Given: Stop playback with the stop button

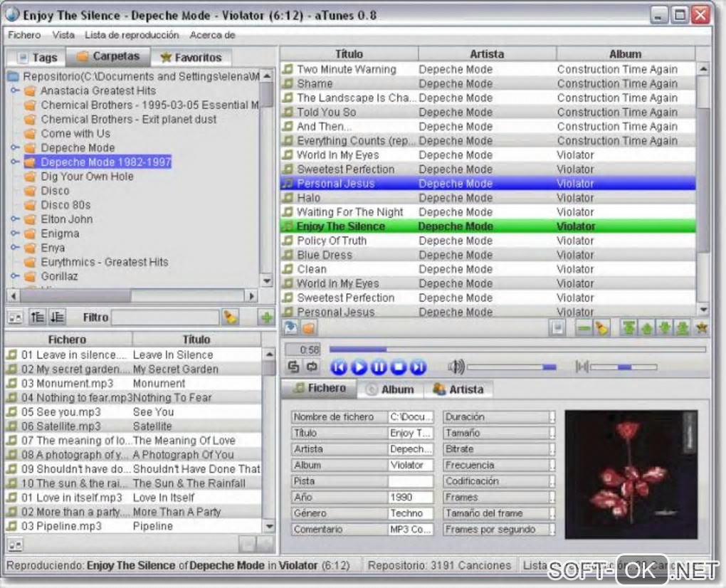Looking at the screenshot, I should [398, 367].
